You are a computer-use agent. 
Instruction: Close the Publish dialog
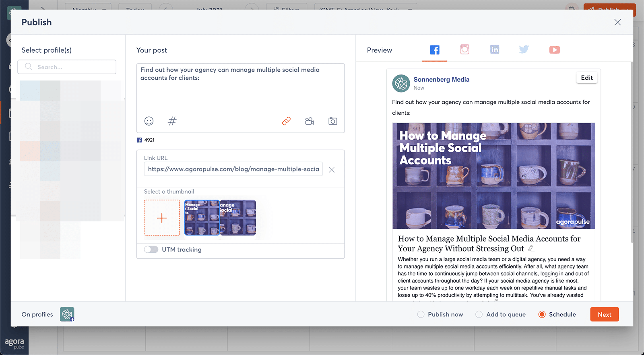point(617,22)
